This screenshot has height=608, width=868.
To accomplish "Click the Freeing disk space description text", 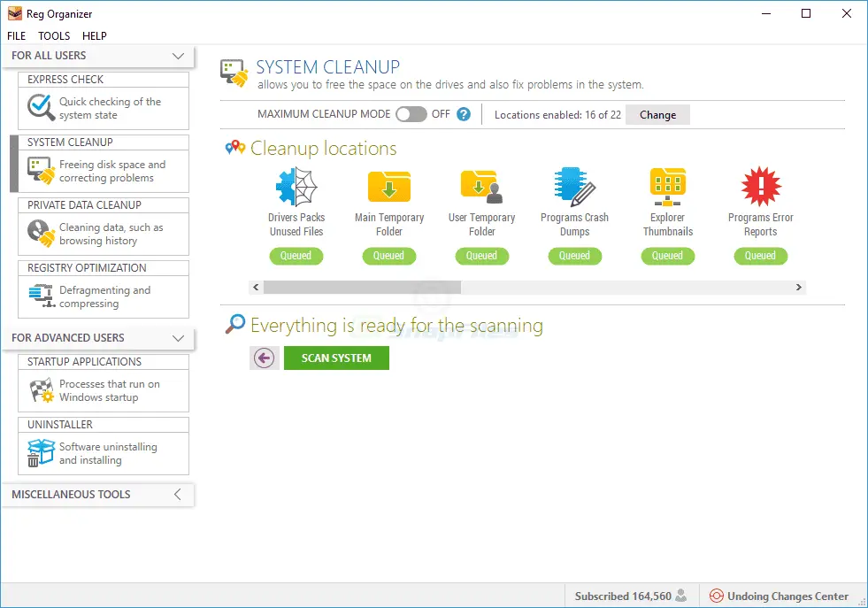I will point(112,171).
